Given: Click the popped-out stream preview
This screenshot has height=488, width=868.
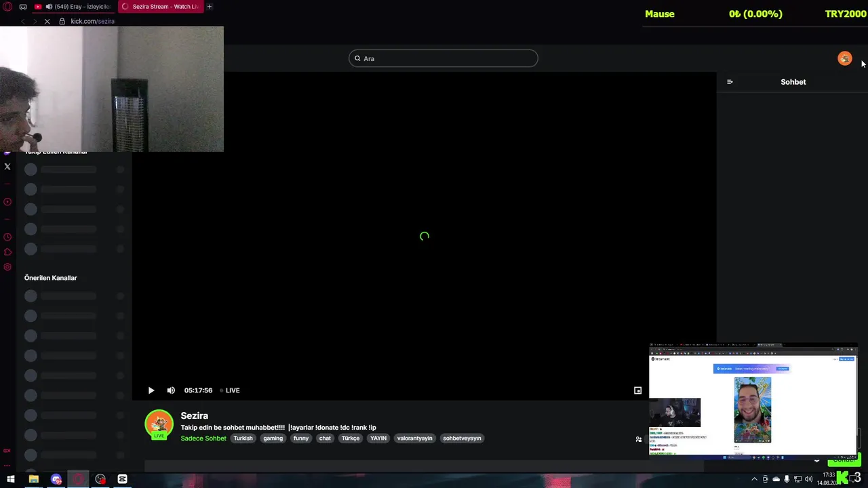Looking at the screenshot, I should click(753, 400).
